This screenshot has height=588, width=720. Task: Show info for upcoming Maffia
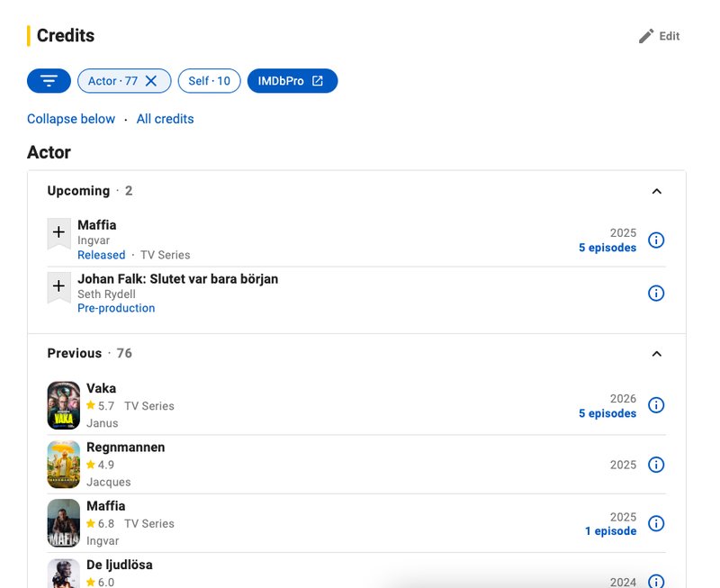pyautogui.click(x=656, y=240)
